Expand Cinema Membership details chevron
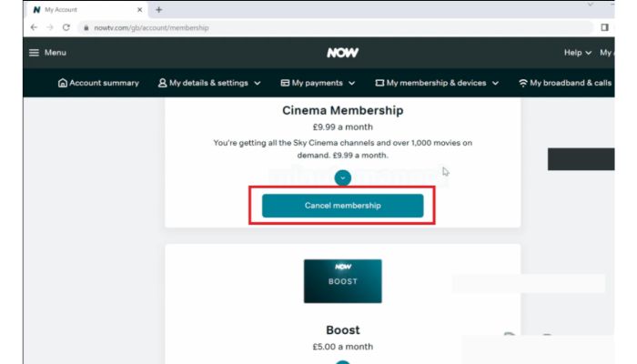This screenshot has height=364, width=637. click(342, 178)
